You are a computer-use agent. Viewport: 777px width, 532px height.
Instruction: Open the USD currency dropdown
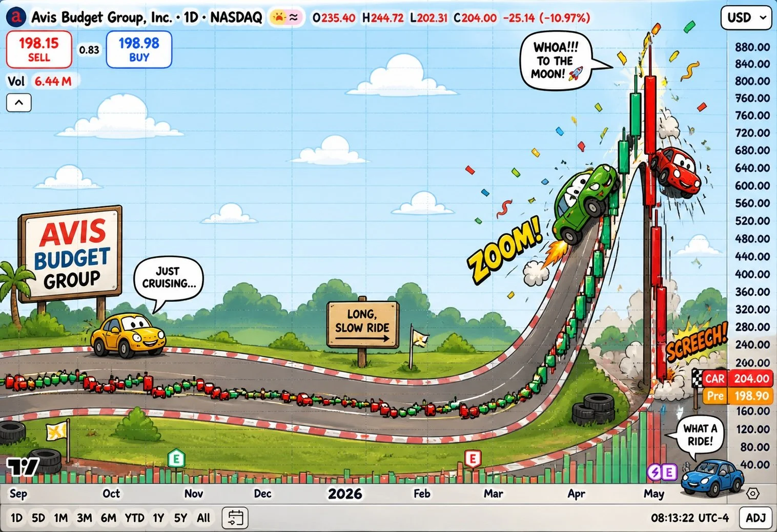746,18
